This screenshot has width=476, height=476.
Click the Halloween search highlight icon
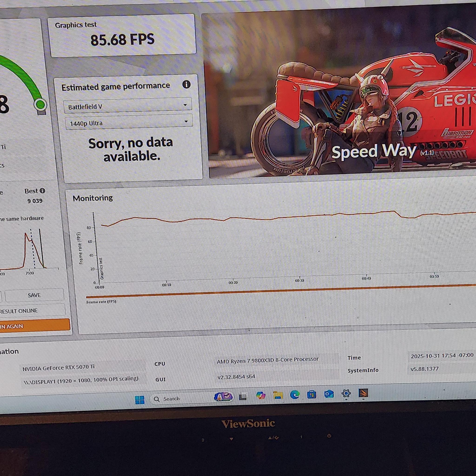pyautogui.click(x=223, y=397)
